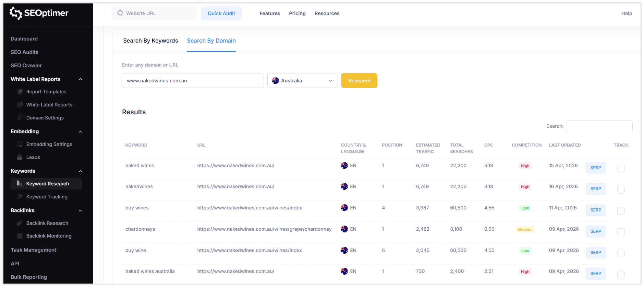Open SERP for the buy wine keyword
The height and width of the screenshot is (287, 644).
[x=596, y=253]
